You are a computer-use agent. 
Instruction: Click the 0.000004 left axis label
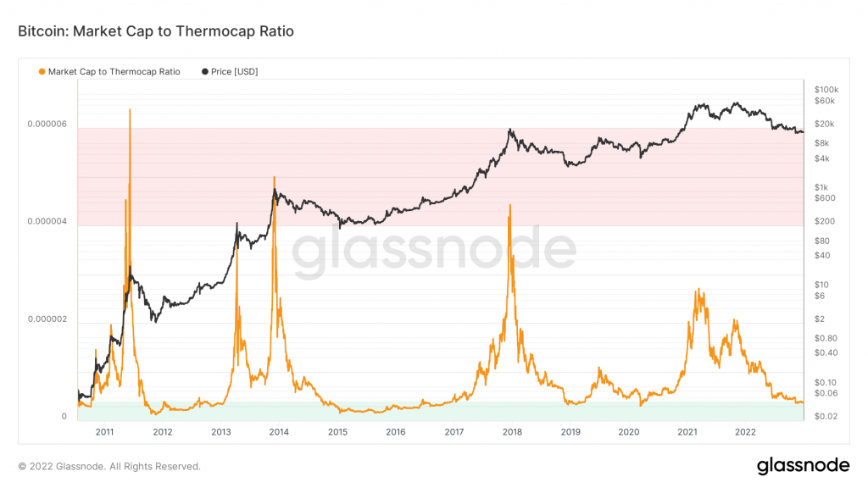(47, 221)
